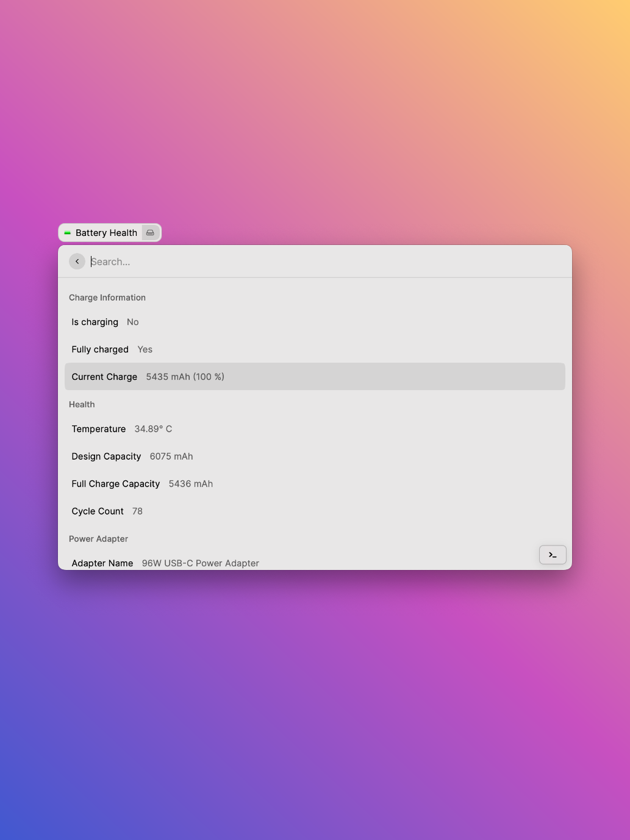This screenshot has width=630, height=840.
Task: Click the Adapter Name row
Action: [244, 563]
